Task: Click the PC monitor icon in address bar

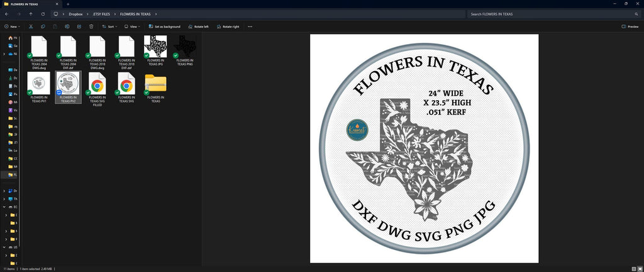Action: click(x=56, y=14)
